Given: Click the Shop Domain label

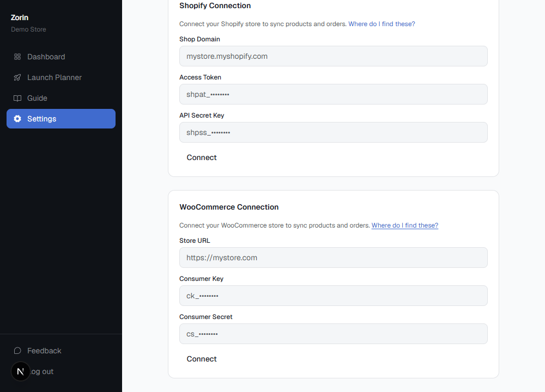Looking at the screenshot, I should click(199, 39).
